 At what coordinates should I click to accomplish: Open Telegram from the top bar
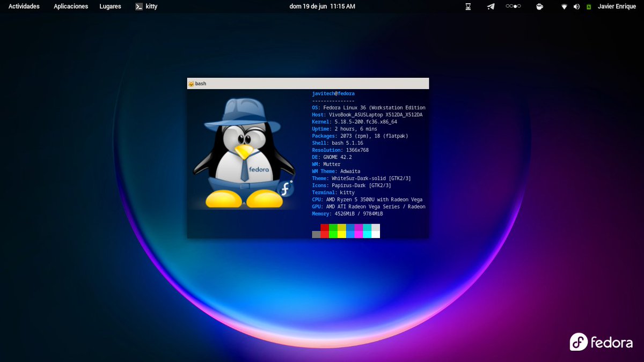490,6
